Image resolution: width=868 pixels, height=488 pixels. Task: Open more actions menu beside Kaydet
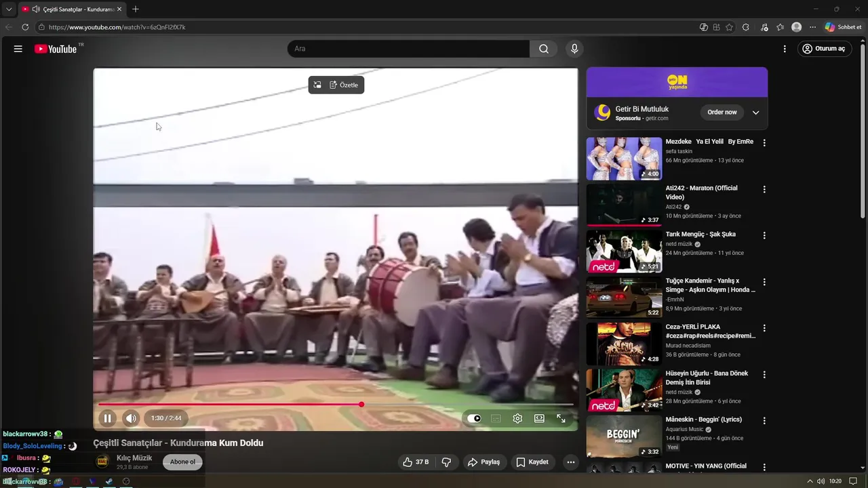[571, 462]
